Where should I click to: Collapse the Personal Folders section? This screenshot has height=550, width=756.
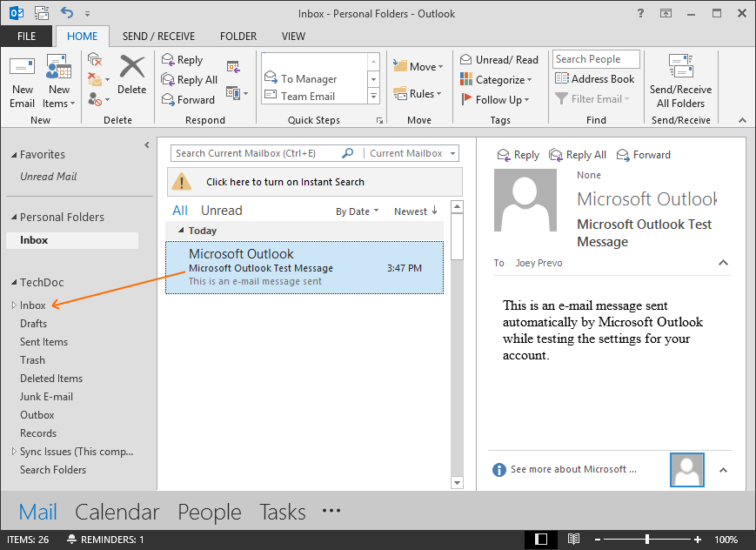point(14,217)
